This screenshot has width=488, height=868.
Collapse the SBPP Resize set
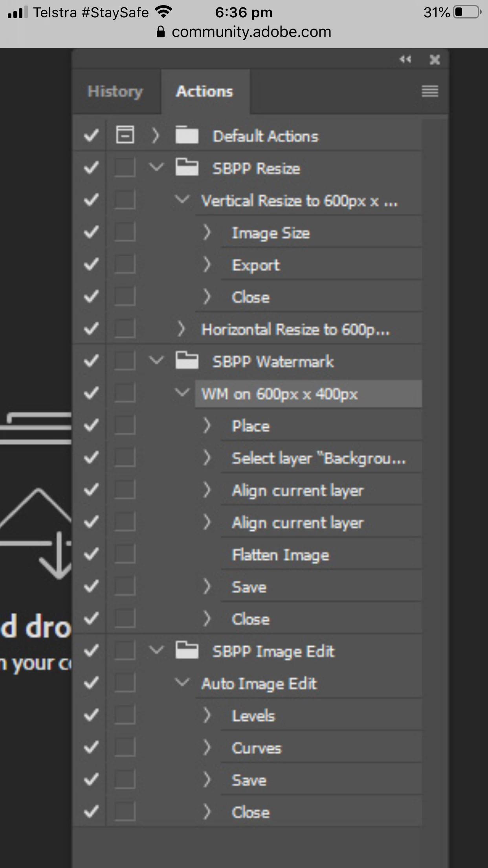(x=156, y=167)
